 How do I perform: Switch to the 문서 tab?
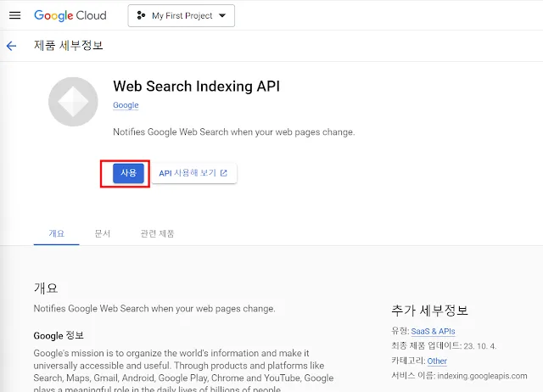[103, 233]
